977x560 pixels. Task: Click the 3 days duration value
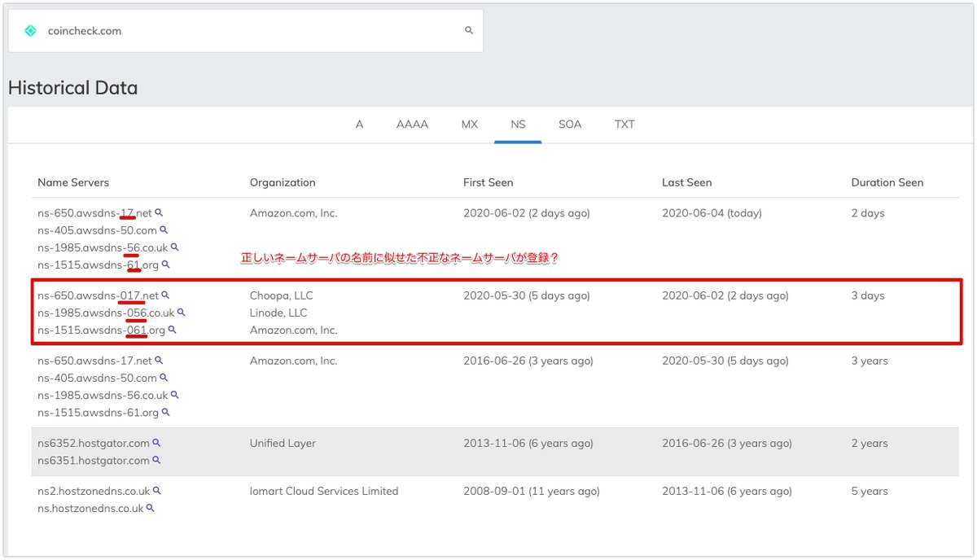click(x=868, y=295)
